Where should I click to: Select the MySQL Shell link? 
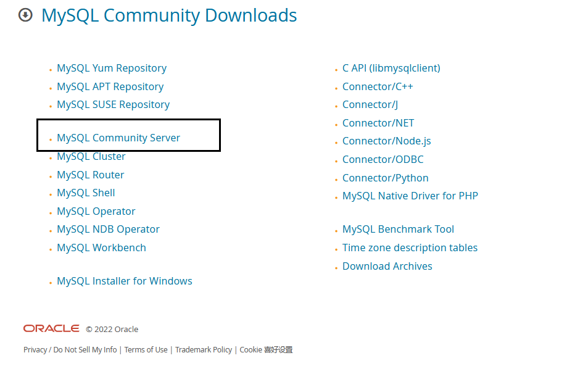click(86, 193)
